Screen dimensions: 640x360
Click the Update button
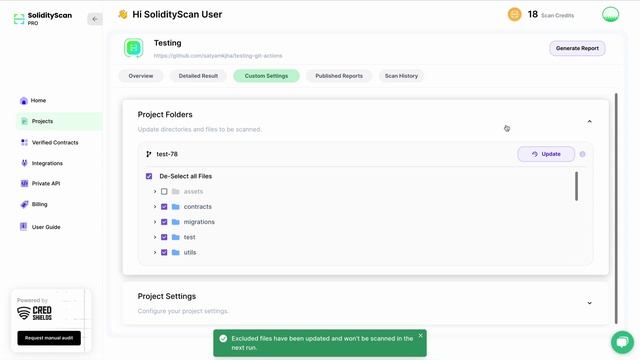546,154
